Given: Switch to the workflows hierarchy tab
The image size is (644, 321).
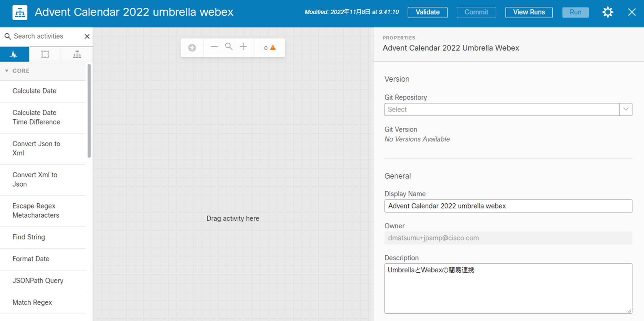Looking at the screenshot, I should click(x=77, y=54).
